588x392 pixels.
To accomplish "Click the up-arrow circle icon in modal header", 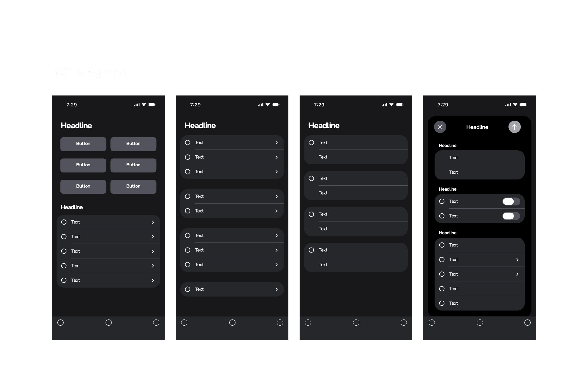I will coord(514,127).
